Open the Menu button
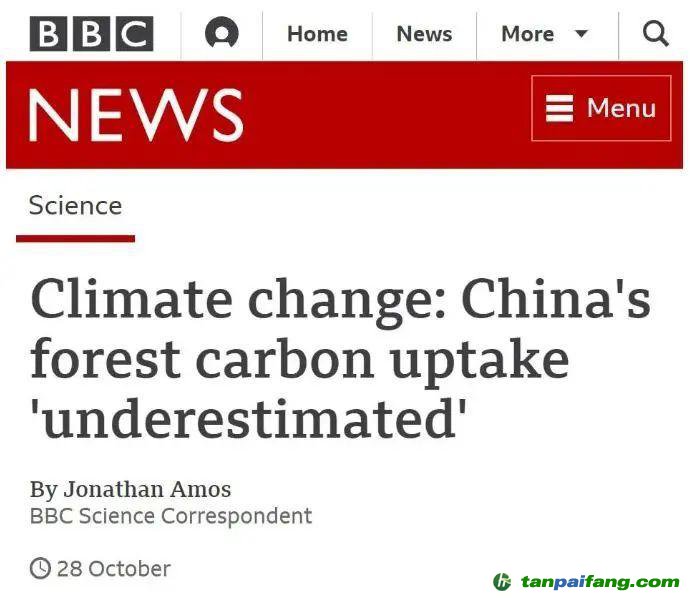690x602 pixels. click(601, 108)
